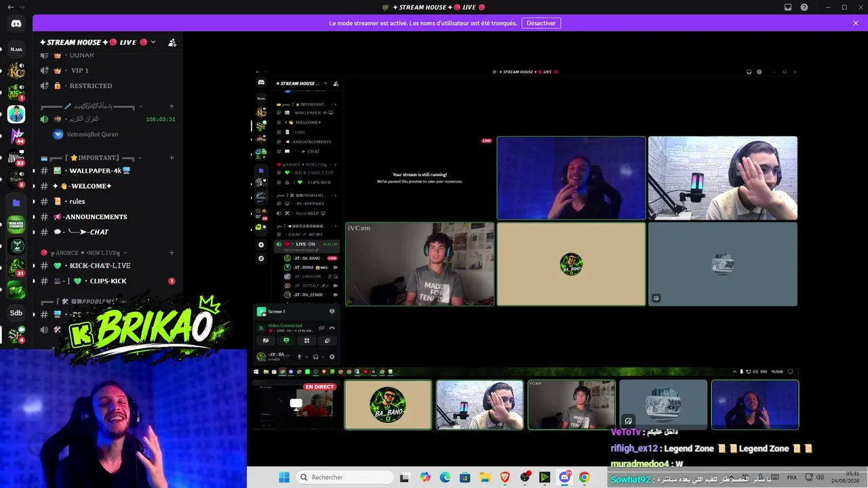Viewport: 868px width, 488px height.
Task: Dismiss the streamer mode banner
Action: (x=856, y=23)
